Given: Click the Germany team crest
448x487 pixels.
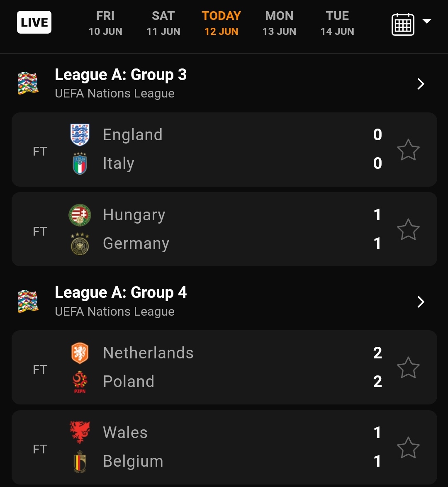Looking at the screenshot, I should [x=80, y=244].
